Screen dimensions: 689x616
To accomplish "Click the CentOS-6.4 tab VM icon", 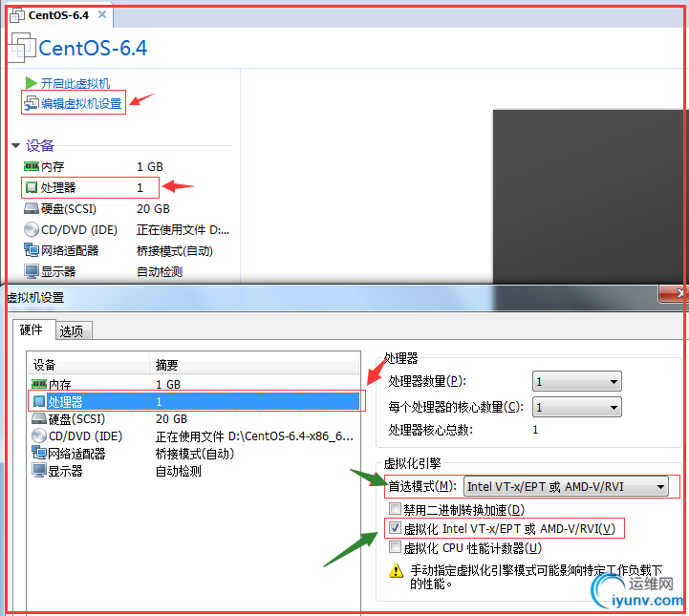I will pyautogui.click(x=17, y=15).
